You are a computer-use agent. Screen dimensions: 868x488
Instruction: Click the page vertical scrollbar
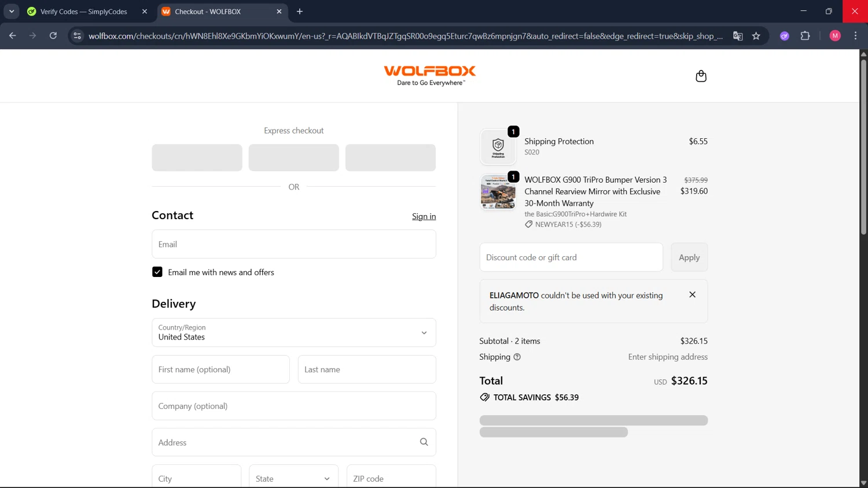pos(863,146)
